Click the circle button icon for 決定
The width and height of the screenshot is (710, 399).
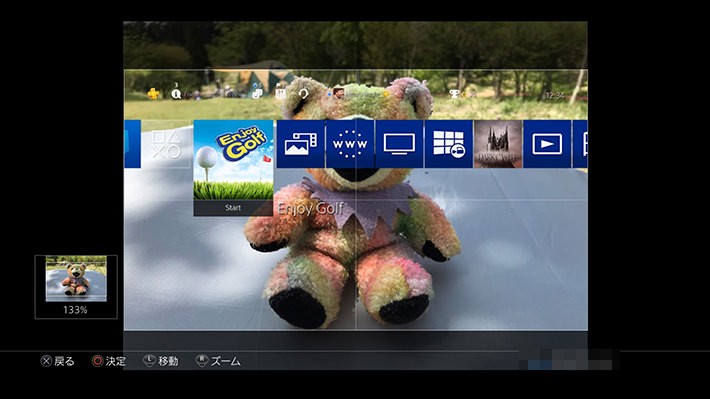97,361
